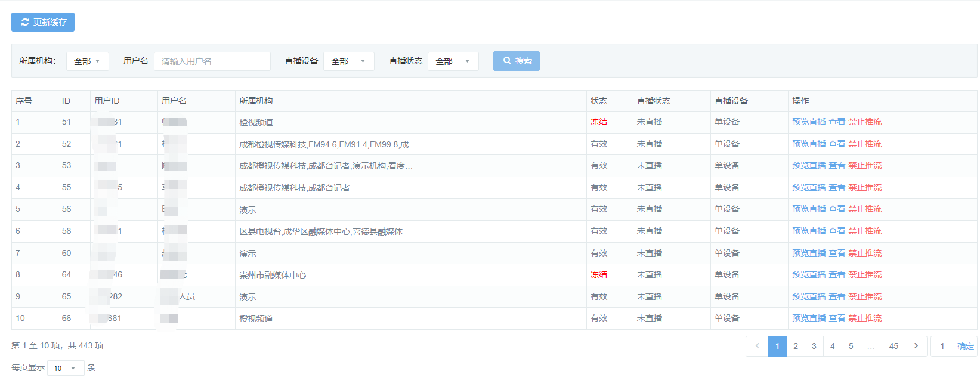Click 查看 for row ID 58
The image size is (980, 377).
pos(837,231)
